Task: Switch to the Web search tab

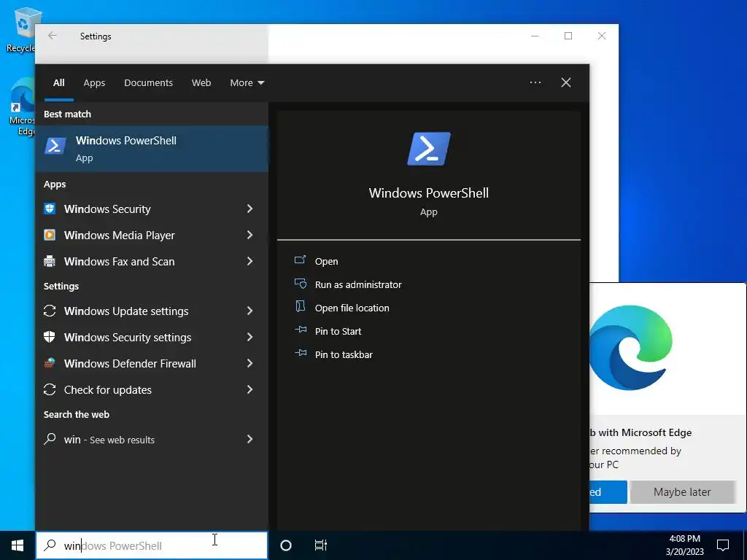Action: [201, 83]
